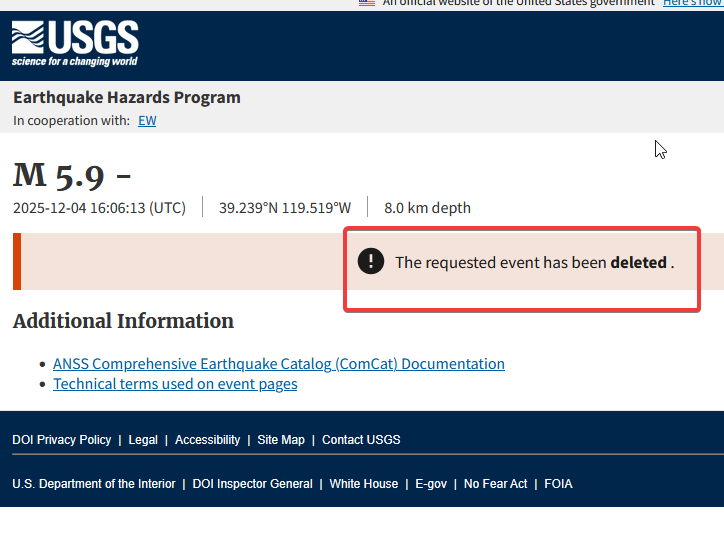Viewport: 724px width, 556px height.
Task: Go to the Accessibility page
Action: [x=207, y=440]
